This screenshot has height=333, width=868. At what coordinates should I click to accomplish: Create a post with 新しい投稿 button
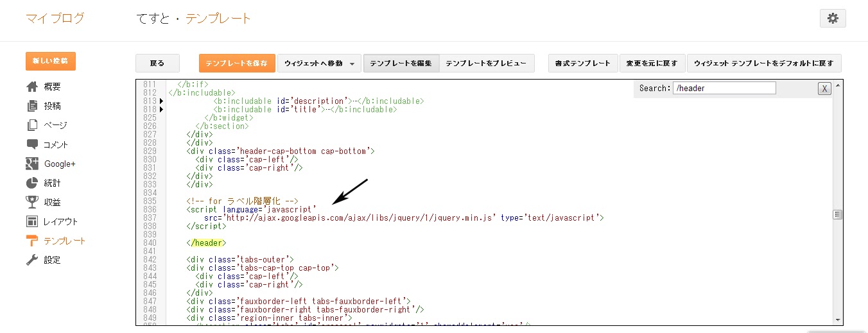point(51,61)
